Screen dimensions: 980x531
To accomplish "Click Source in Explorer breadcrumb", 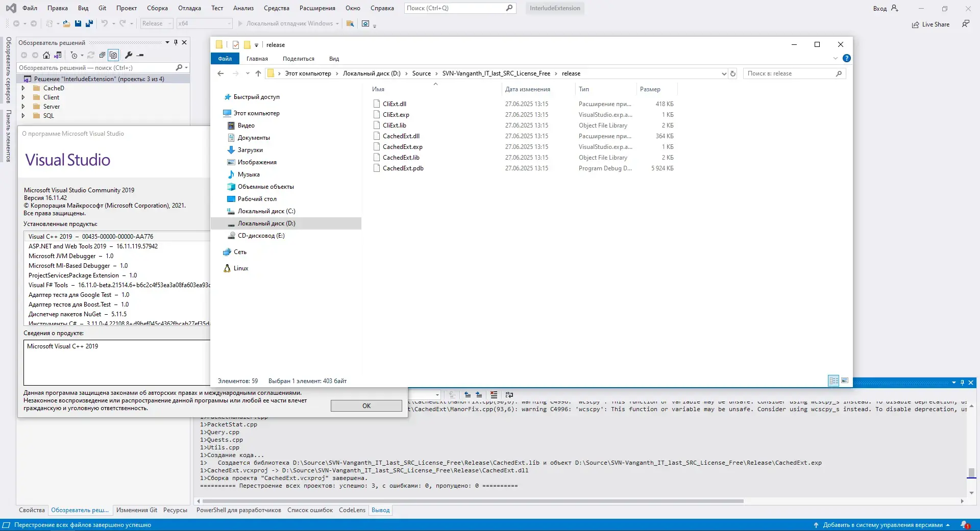I will pos(422,73).
